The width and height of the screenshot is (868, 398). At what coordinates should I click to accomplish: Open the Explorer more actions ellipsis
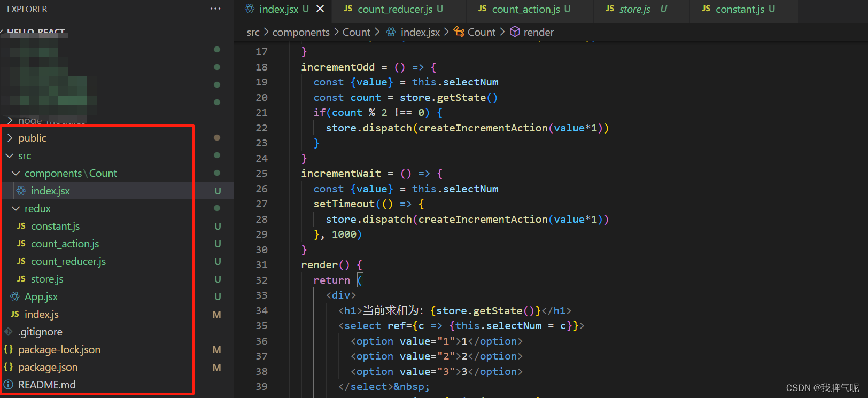point(215,9)
